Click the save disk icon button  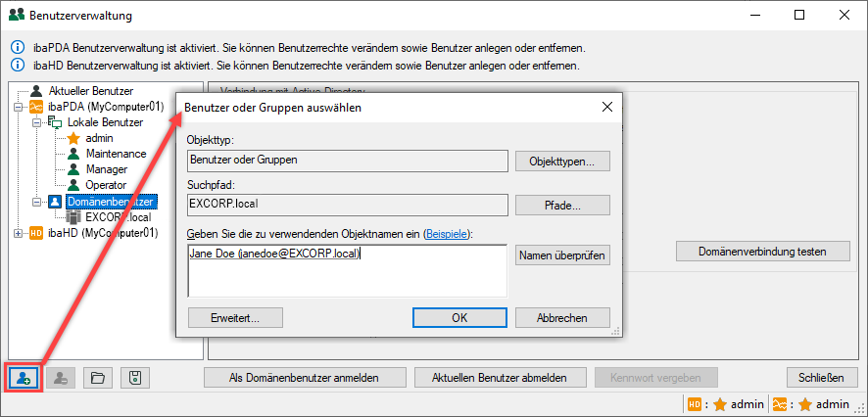pyautogui.click(x=134, y=378)
